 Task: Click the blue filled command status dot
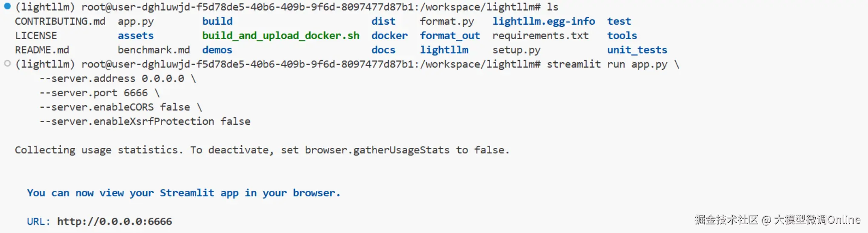[7, 6]
